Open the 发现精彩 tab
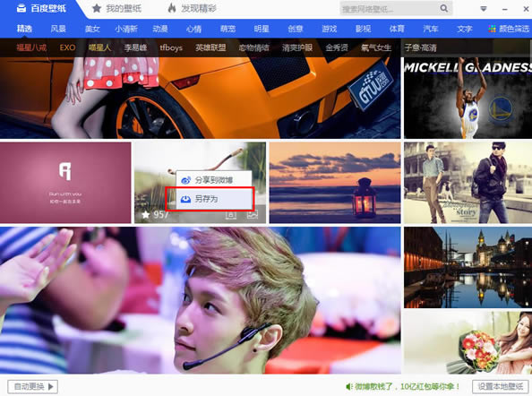The height and width of the screenshot is (396, 532). tap(192, 8)
